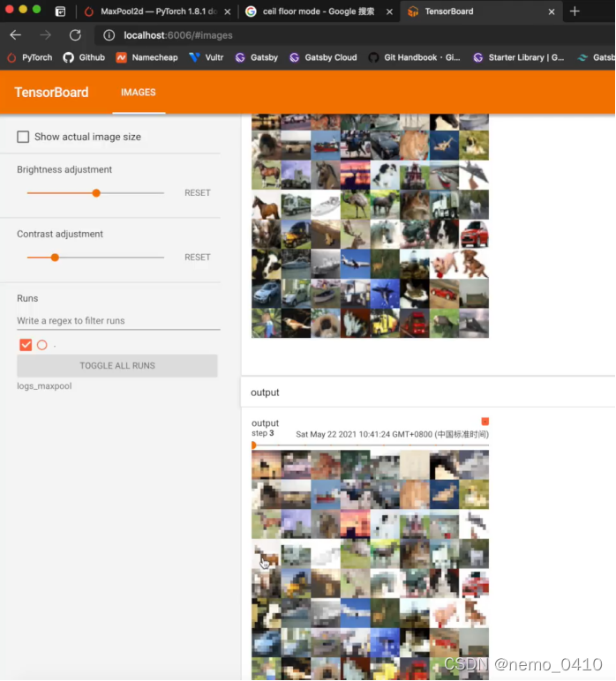Switch to the MaxPool2d PyTorch docs tab

tap(157, 11)
